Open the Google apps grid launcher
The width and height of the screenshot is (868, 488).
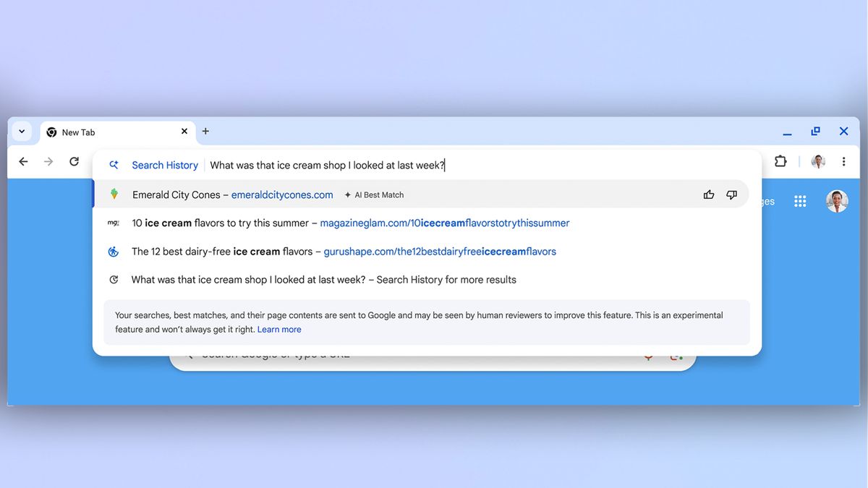tap(800, 201)
